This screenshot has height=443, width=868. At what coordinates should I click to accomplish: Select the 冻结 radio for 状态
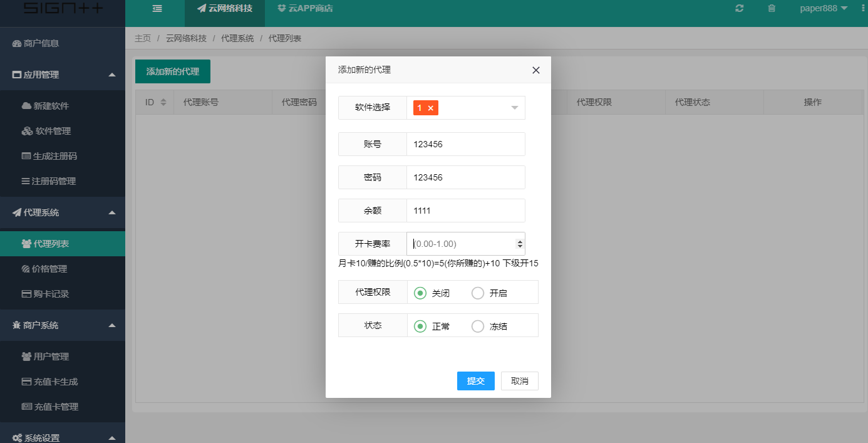[x=478, y=325]
